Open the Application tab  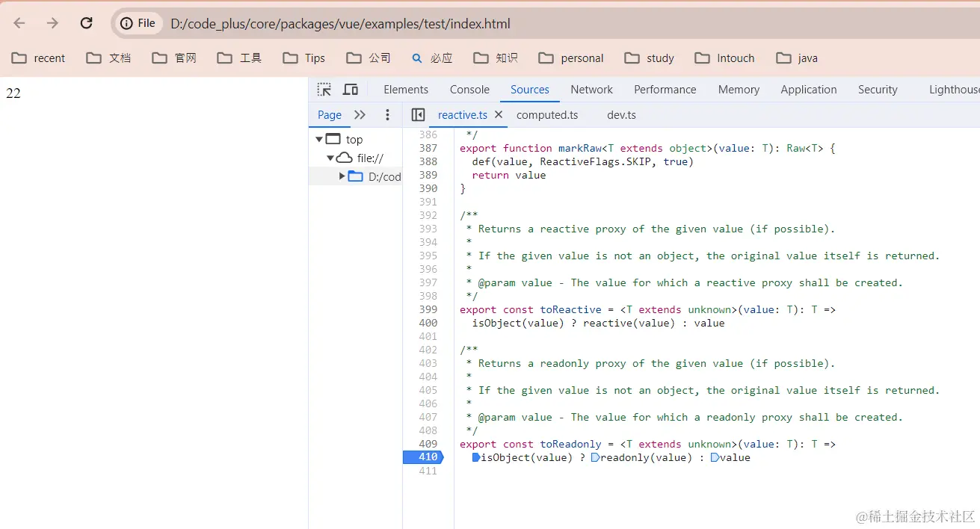pos(809,90)
